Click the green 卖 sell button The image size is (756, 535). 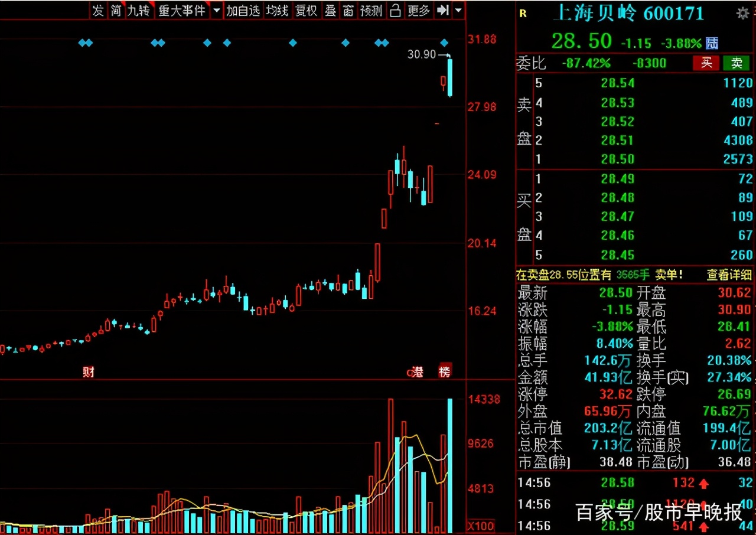coord(737,63)
